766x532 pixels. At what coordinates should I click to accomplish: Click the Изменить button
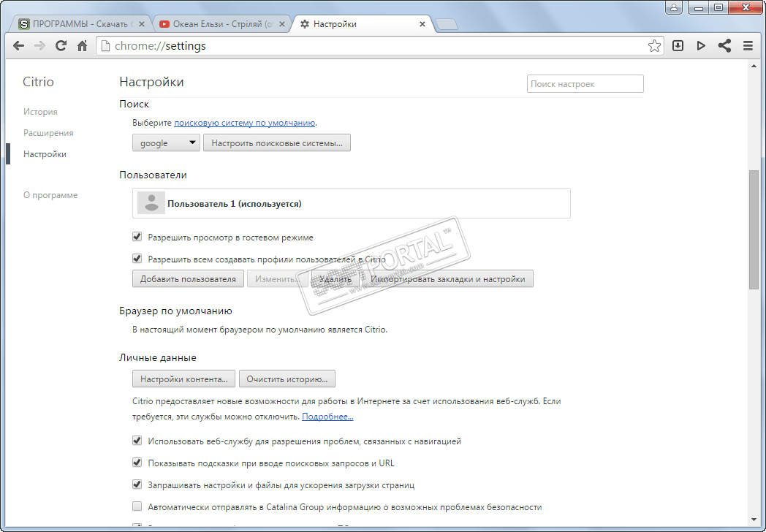coord(277,278)
